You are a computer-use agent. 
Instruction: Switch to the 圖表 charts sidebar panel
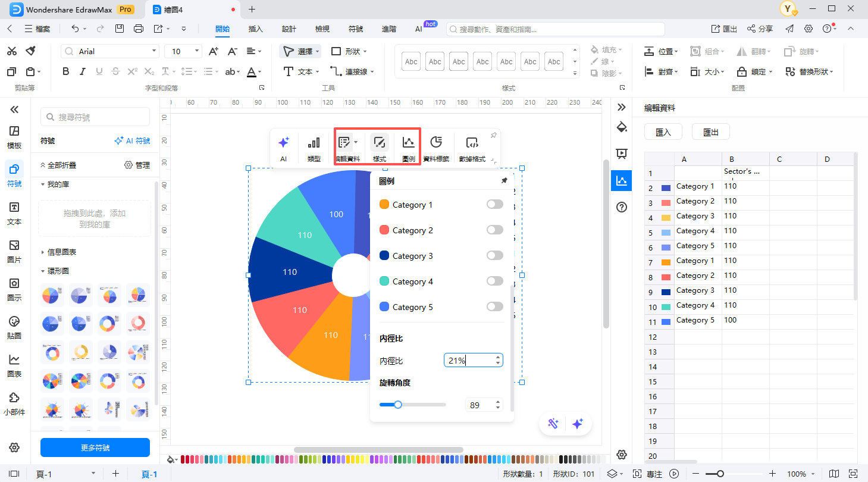[x=14, y=365]
